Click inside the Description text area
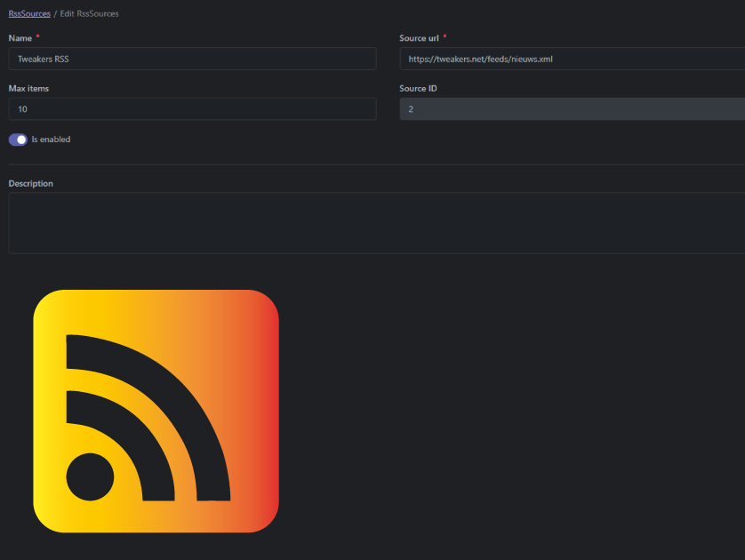Screen dimensions: 745x560 [377, 223]
